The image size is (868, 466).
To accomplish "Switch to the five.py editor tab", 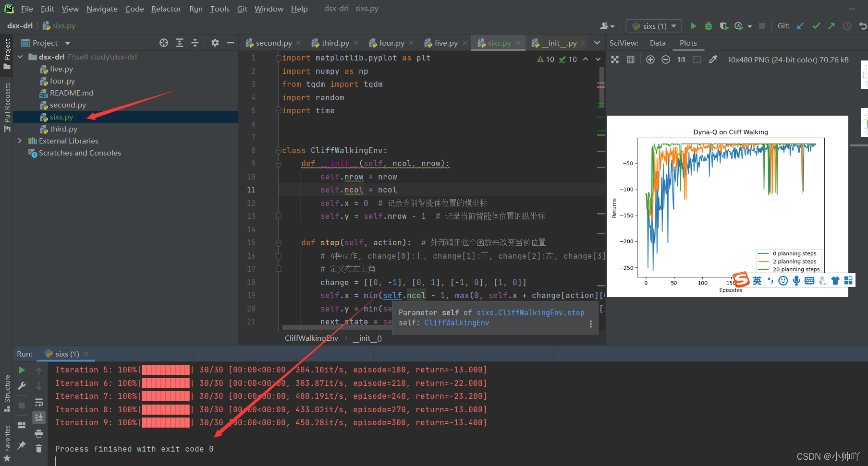I will click(x=446, y=43).
